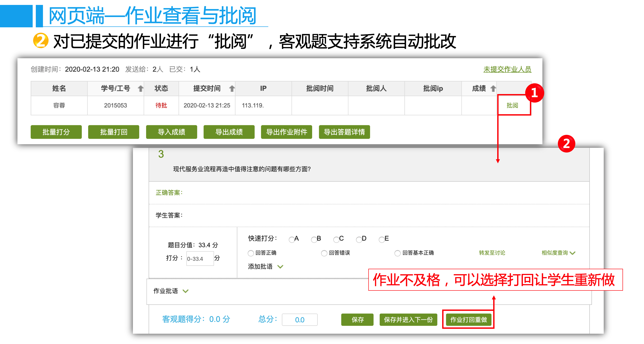644x344 pixels.
Task: Select quick score grade A
Action: (x=292, y=240)
